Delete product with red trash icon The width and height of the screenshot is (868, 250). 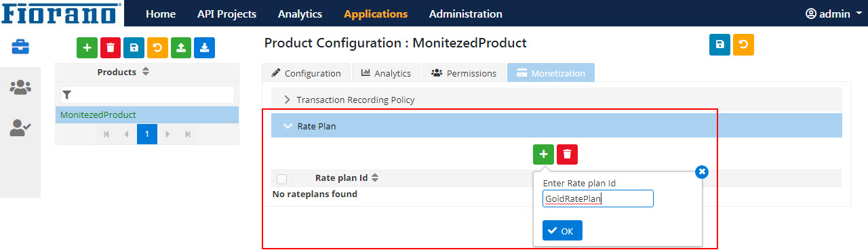111,48
